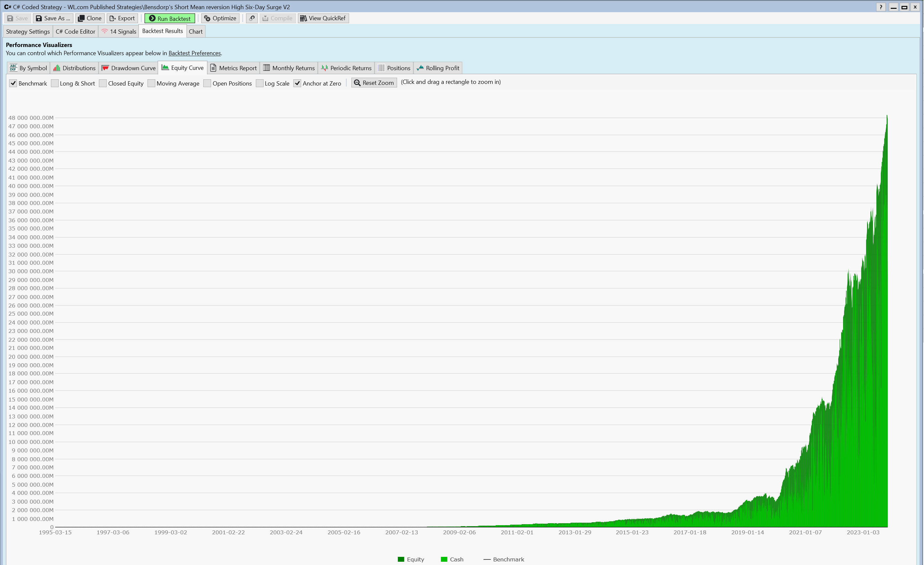This screenshot has height=565, width=924.
Task: Click the Export button
Action: coord(122,18)
